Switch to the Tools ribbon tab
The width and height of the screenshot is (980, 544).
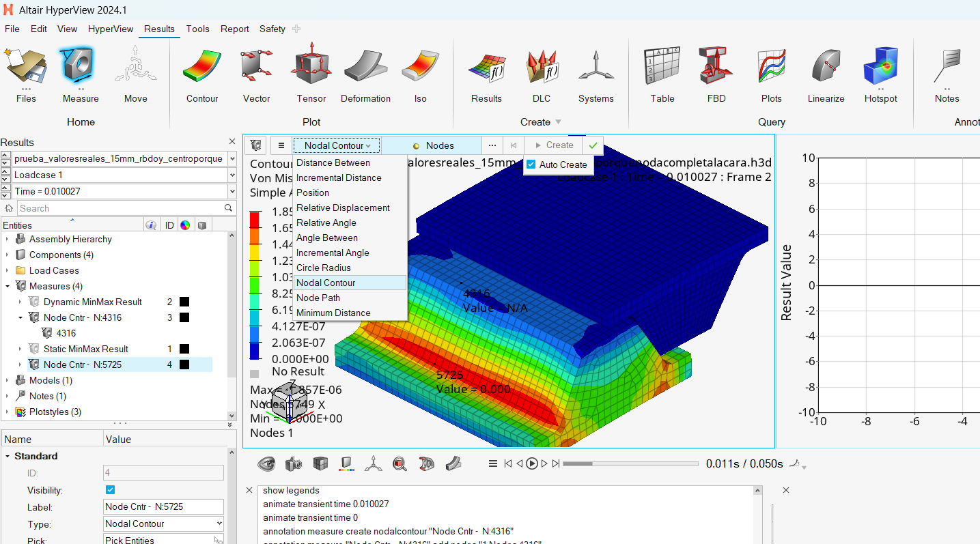click(198, 29)
